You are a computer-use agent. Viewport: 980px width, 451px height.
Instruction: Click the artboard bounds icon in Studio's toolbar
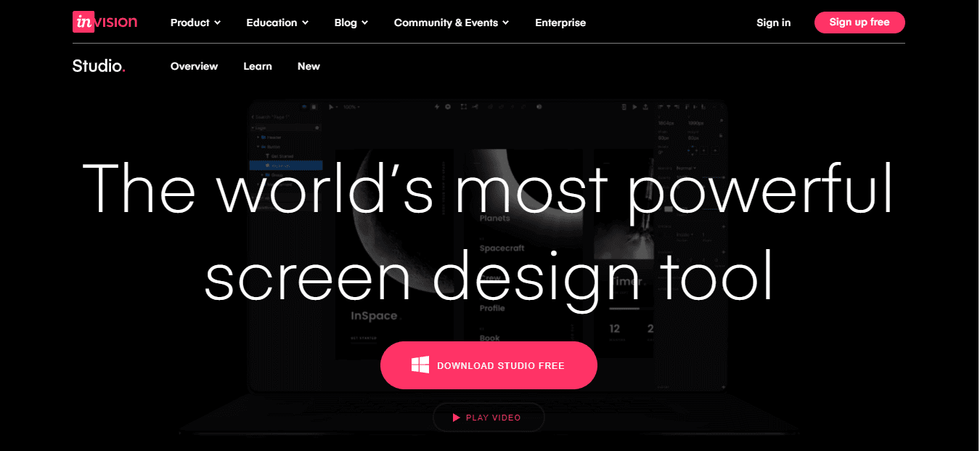pyautogui.click(x=465, y=106)
